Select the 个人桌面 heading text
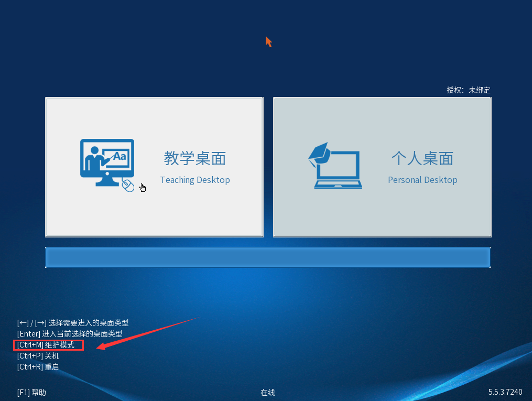Image resolution: width=532 pixels, height=401 pixels. pos(422,158)
